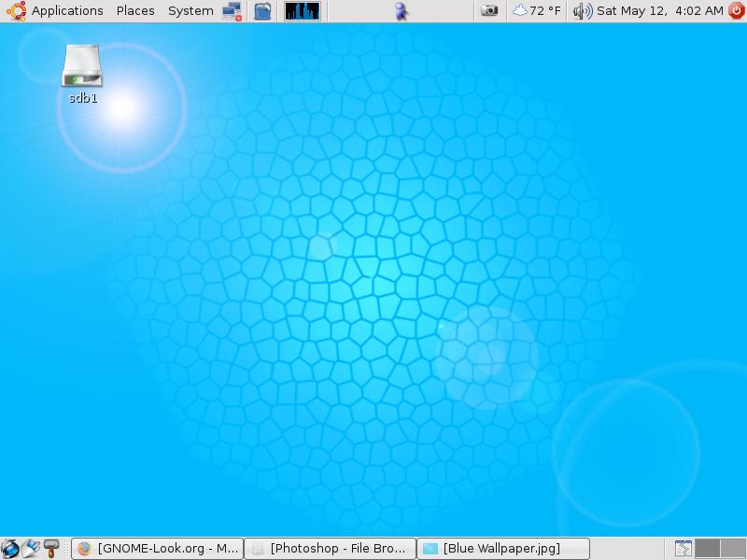Click the network monitor icon in top panel
Image resolution: width=747 pixels, height=560 pixels.
pyautogui.click(x=232, y=11)
